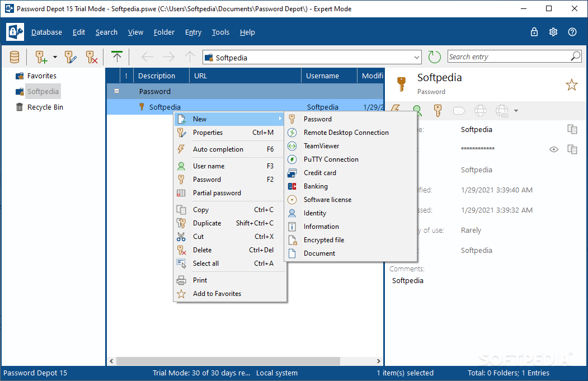Image resolution: width=588 pixels, height=381 pixels.
Task: Click the lock database padlock icon
Action: coord(534,32)
